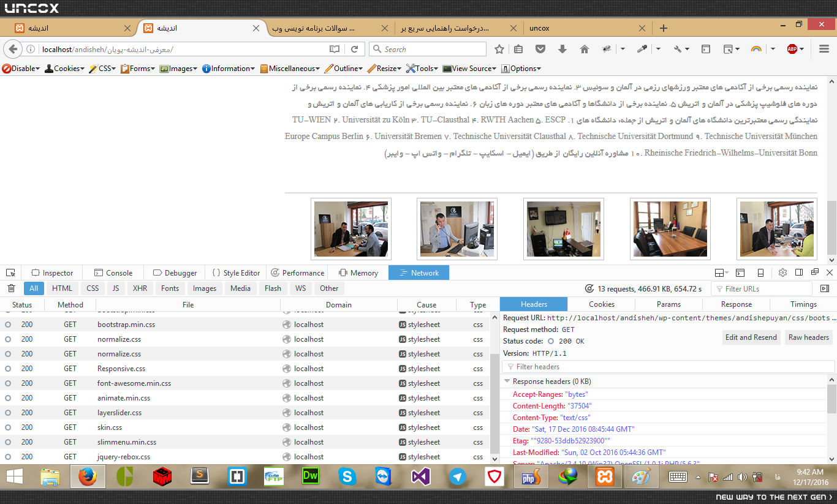Reload the page with the refresh icon

click(354, 49)
